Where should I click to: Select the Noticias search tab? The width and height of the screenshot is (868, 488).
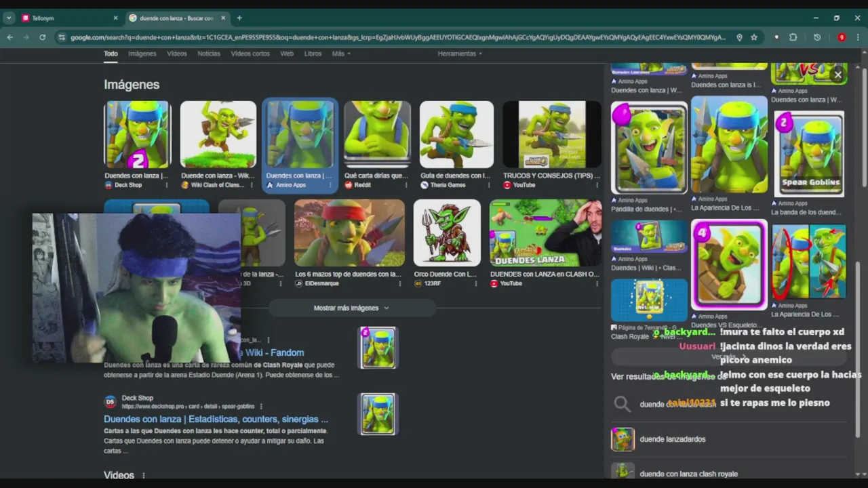pos(209,54)
